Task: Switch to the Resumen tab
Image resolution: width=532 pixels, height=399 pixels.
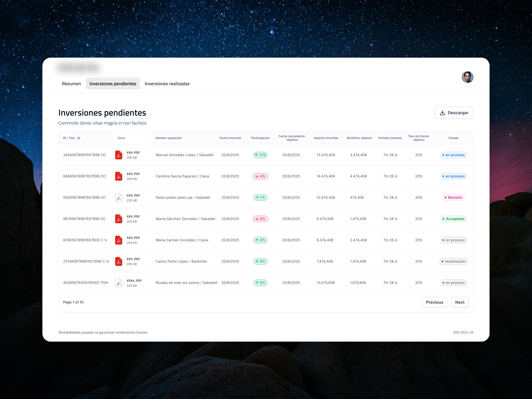Action: point(71,83)
